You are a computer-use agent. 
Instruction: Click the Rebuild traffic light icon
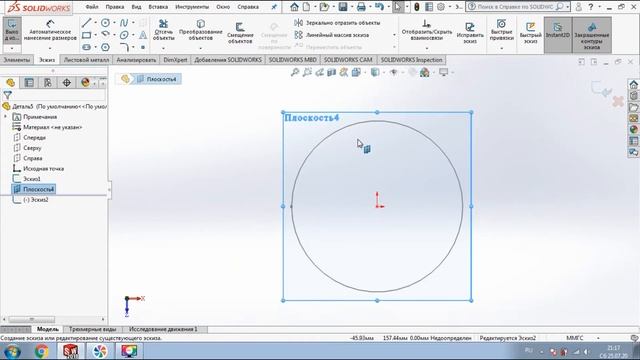tap(417, 7)
